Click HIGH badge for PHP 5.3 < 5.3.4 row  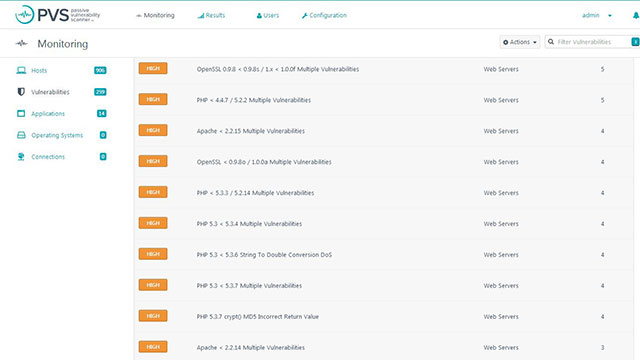pos(153,223)
